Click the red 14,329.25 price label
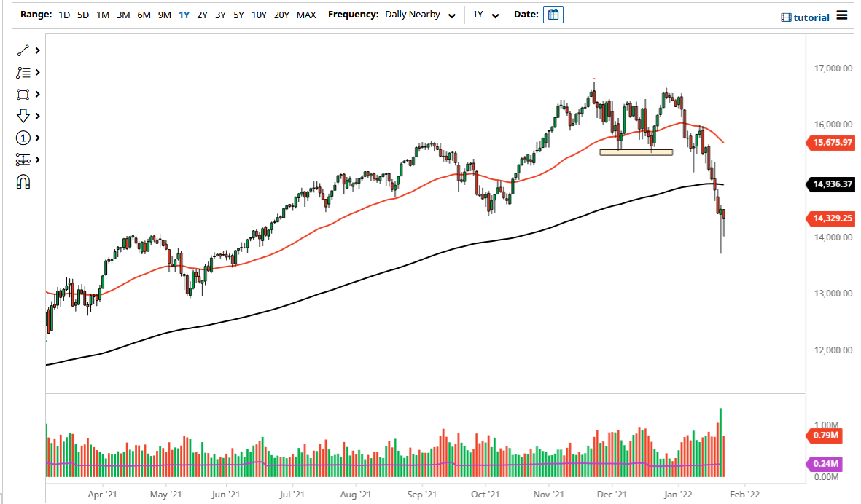This screenshot has height=504, width=861. (832, 218)
